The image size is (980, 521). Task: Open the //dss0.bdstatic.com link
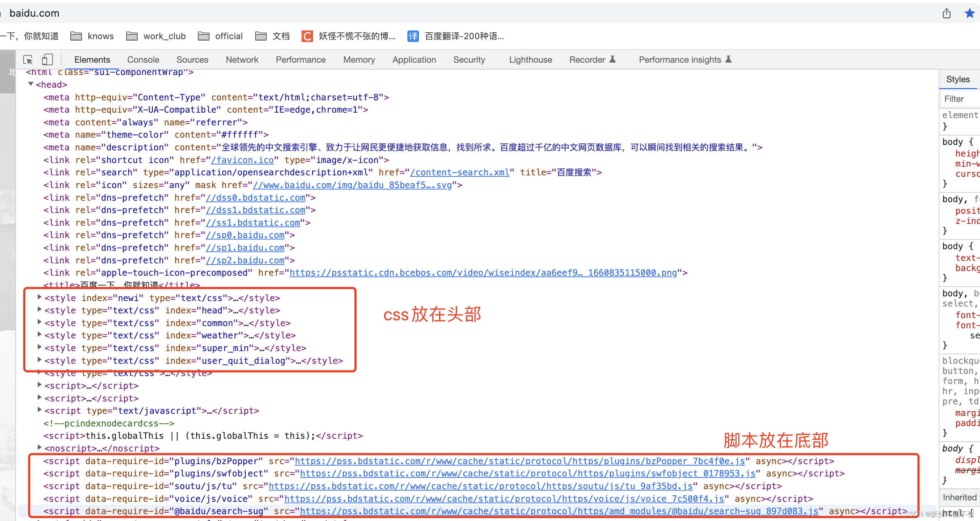pos(255,198)
